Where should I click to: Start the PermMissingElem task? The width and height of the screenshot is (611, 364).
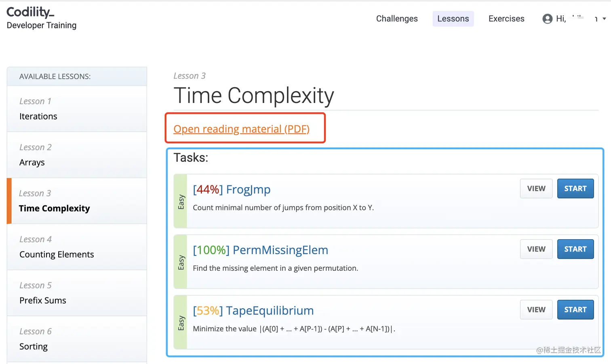[x=575, y=249]
